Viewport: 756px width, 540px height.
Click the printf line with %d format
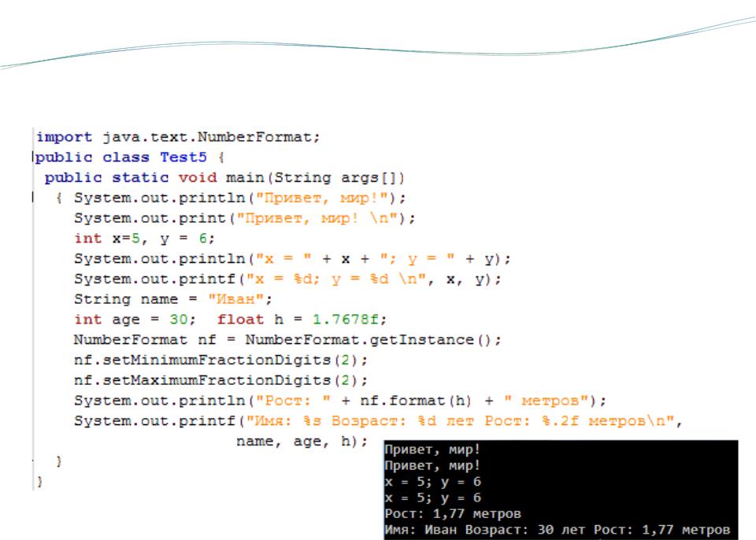pos(287,279)
